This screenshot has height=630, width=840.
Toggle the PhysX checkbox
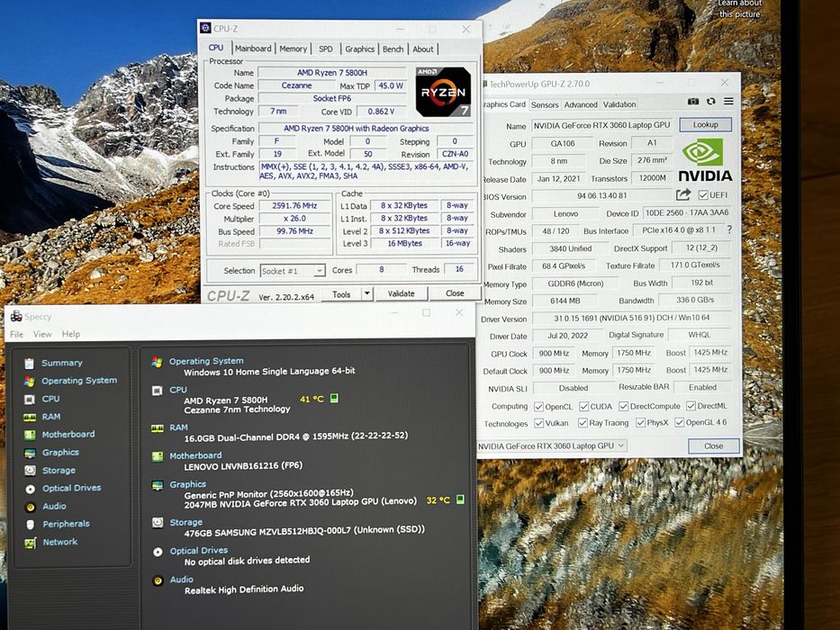pos(640,423)
